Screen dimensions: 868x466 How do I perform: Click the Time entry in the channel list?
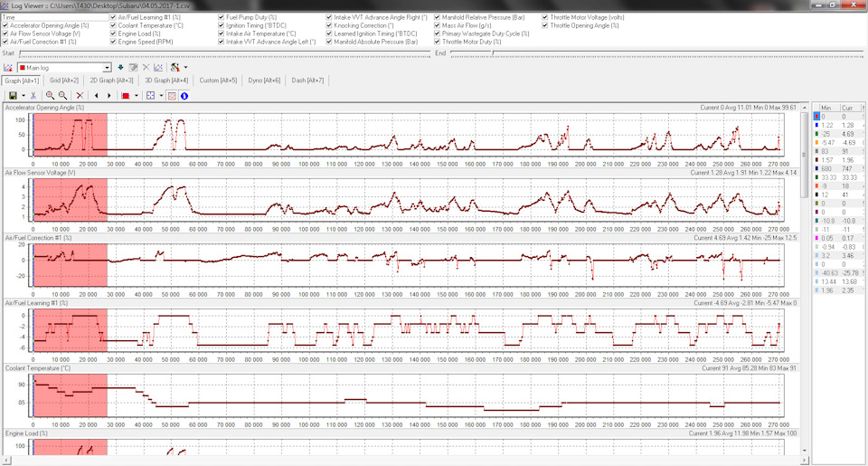55,18
